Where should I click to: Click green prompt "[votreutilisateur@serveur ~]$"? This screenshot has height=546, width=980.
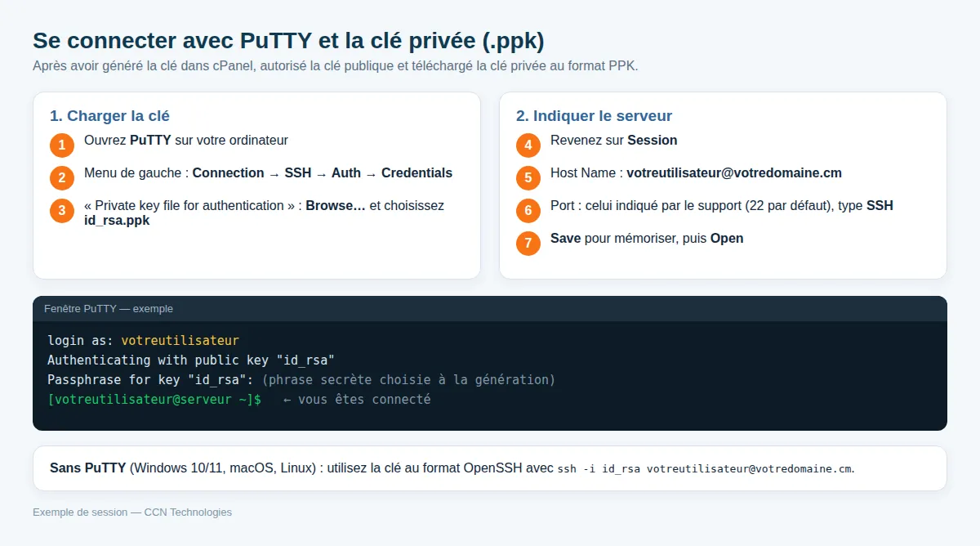[154, 400]
